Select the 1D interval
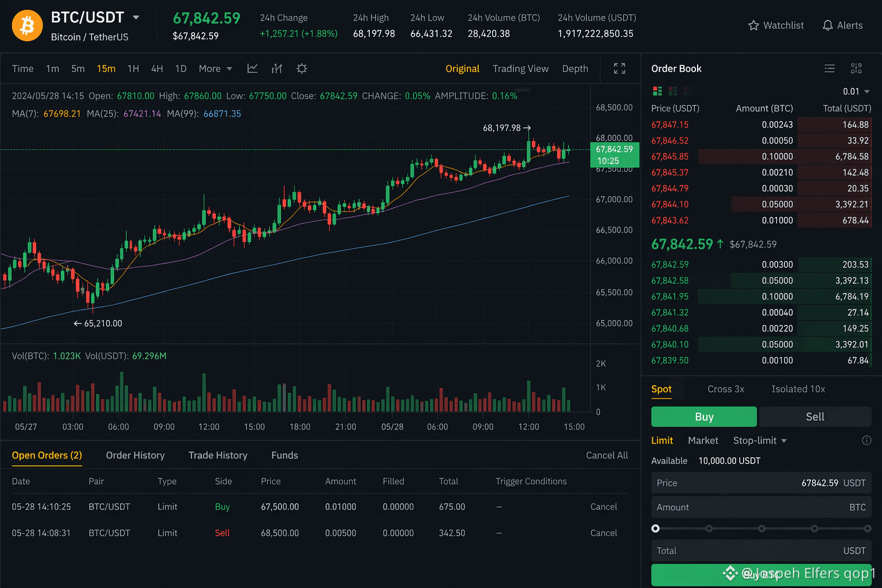 point(181,68)
